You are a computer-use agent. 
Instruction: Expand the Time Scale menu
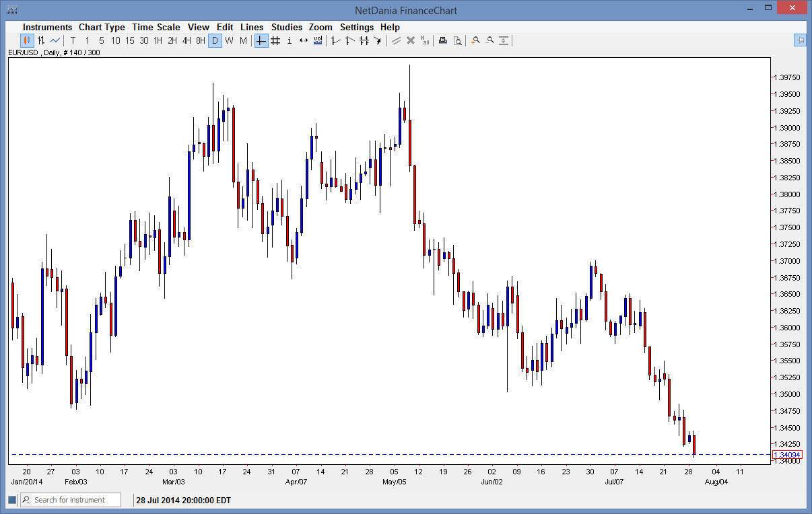pyautogui.click(x=156, y=27)
